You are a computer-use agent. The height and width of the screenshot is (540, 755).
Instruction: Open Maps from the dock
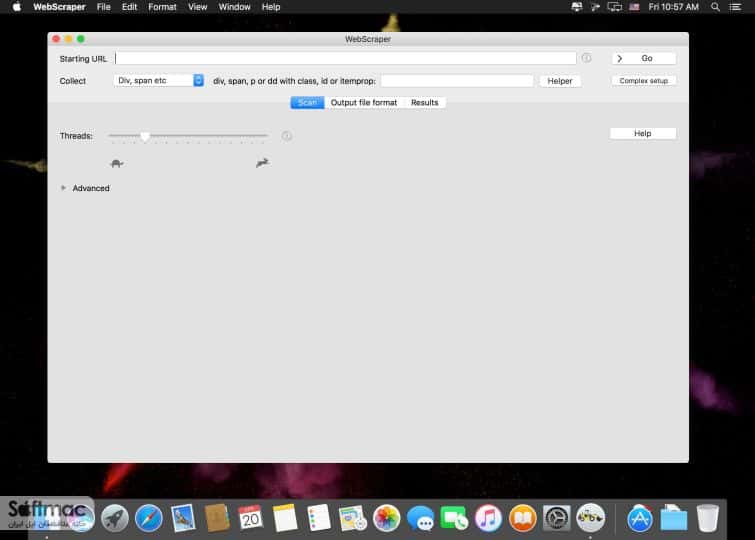tap(352, 518)
